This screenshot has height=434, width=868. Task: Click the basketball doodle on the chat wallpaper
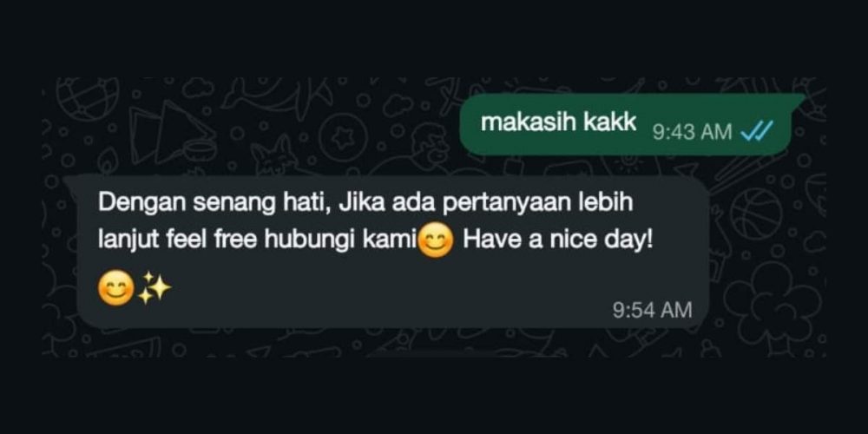pyautogui.click(x=756, y=214)
